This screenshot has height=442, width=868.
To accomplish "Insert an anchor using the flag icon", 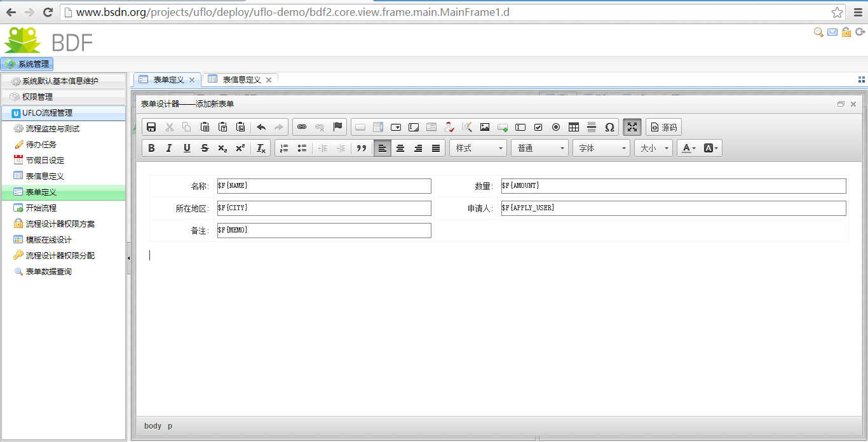I will [x=337, y=127].
